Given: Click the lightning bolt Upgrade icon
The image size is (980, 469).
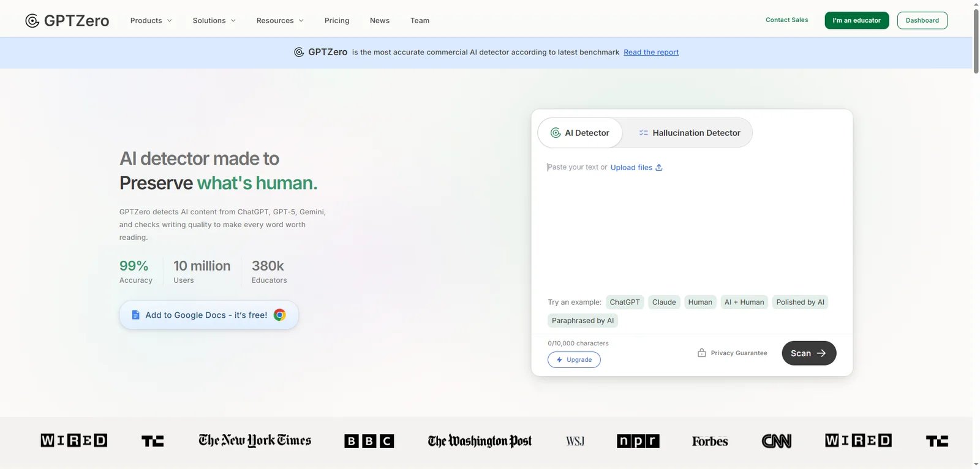Looking at the screenshot, I should [559, 360].
